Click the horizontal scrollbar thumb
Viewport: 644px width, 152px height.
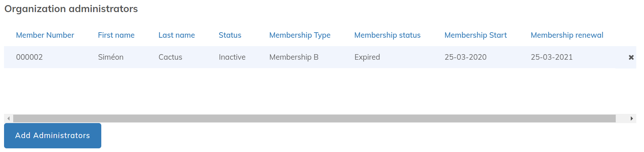pos(314,119)
